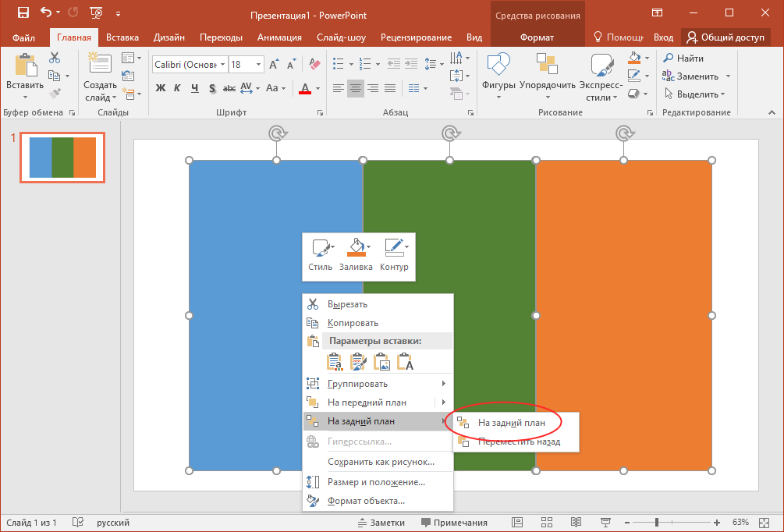Click the zoom out minus button
This screenshot has height=532, width=784.
tap(627, 523)
